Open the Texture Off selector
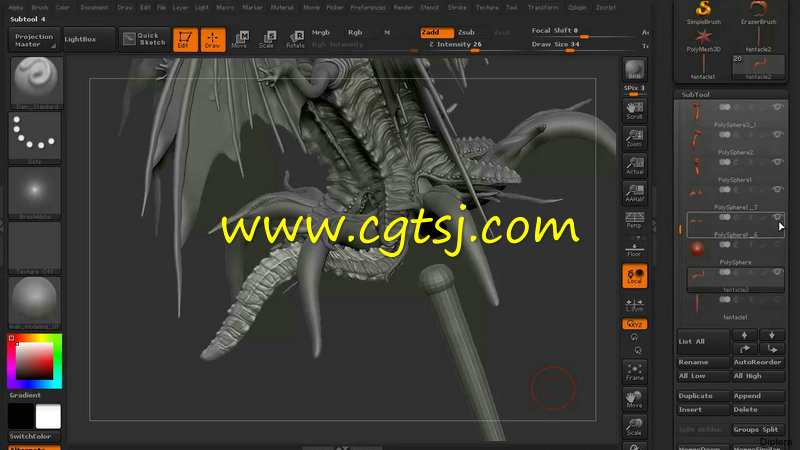 (35, 248)
